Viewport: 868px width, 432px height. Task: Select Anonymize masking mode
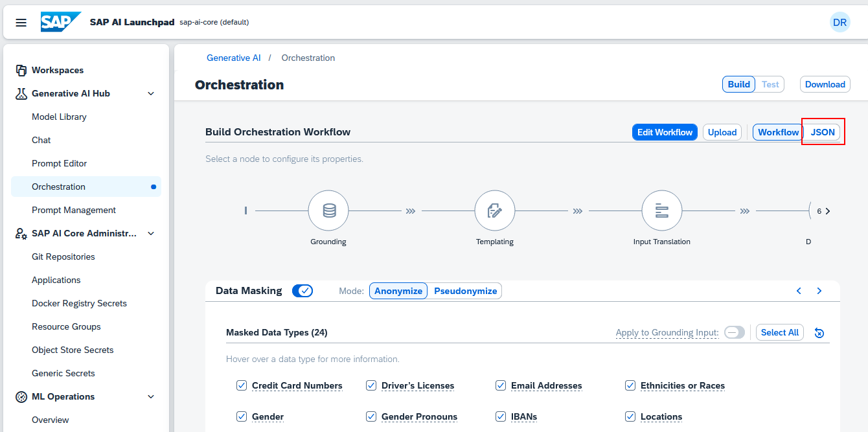coord(398,291)
